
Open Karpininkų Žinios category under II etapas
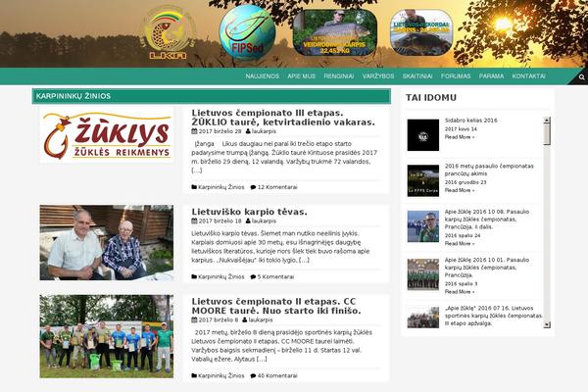(x=220, y=375)
